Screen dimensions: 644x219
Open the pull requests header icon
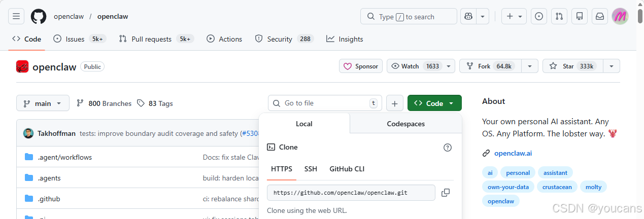[x=559, y=16]
